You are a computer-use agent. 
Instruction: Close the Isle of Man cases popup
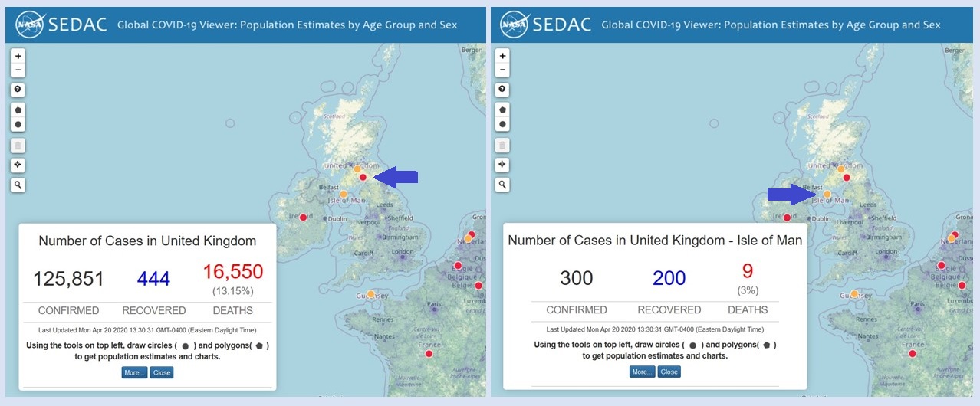point(669,372)
